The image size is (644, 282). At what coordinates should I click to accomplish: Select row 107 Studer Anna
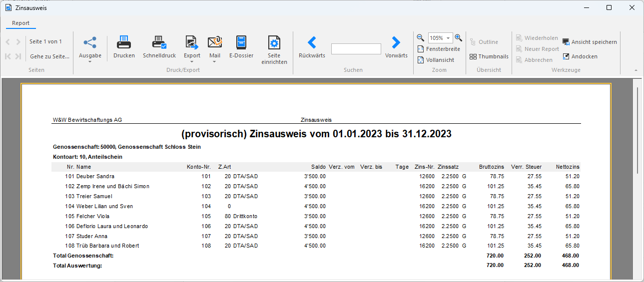click(316, 236)
